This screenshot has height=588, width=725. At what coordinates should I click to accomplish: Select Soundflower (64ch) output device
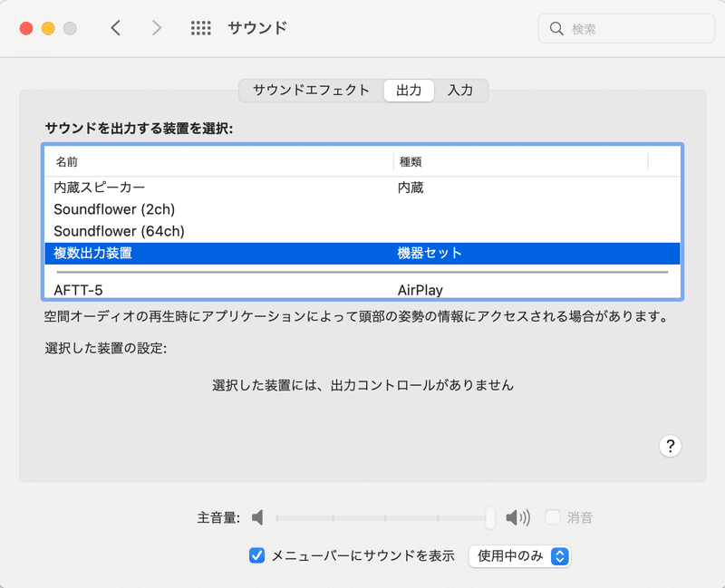tap(362, 231)
